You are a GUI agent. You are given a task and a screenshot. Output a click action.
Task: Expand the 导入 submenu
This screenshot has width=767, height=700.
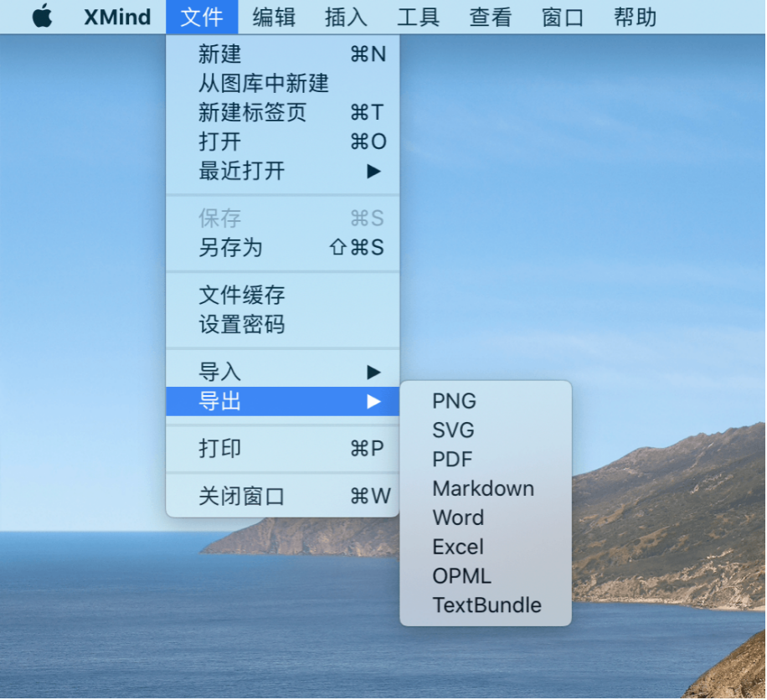pyautogui.click(x=220, y=373)
